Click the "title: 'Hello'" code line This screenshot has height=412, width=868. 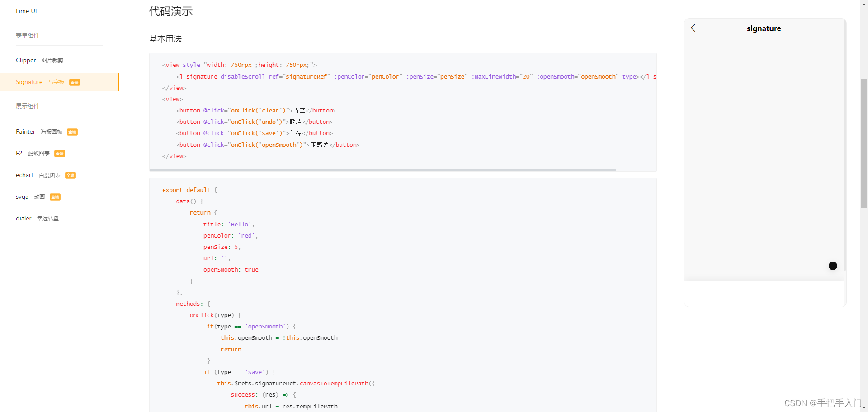(229, 224)
